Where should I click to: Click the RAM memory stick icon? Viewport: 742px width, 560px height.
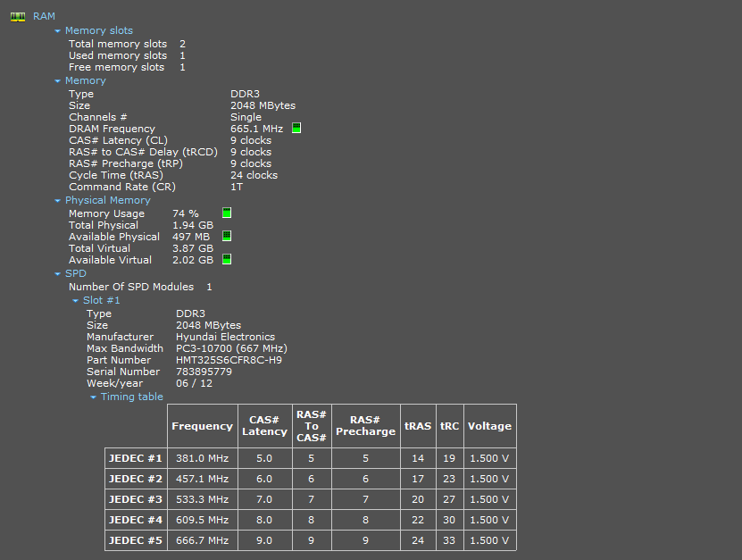17,16
